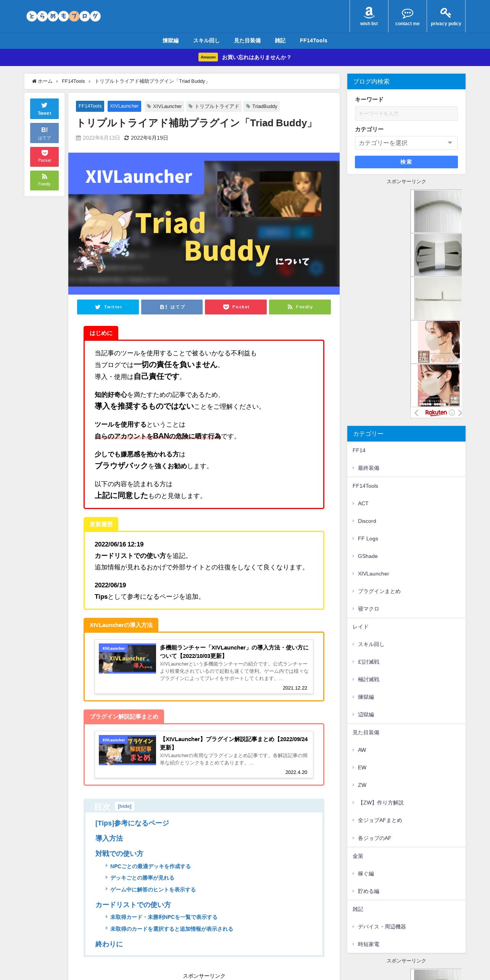Subscribe with sidebar Feedly button
This screenshot has height=980, width=490.
(44, 180)
